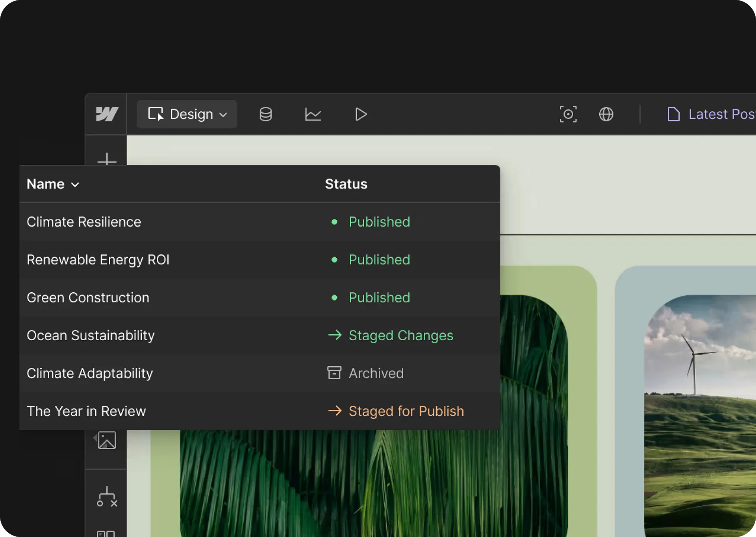756x537 pixels.
Task: Click Published status of Renewable Energy ROI
Action: [x=379, y=260]
